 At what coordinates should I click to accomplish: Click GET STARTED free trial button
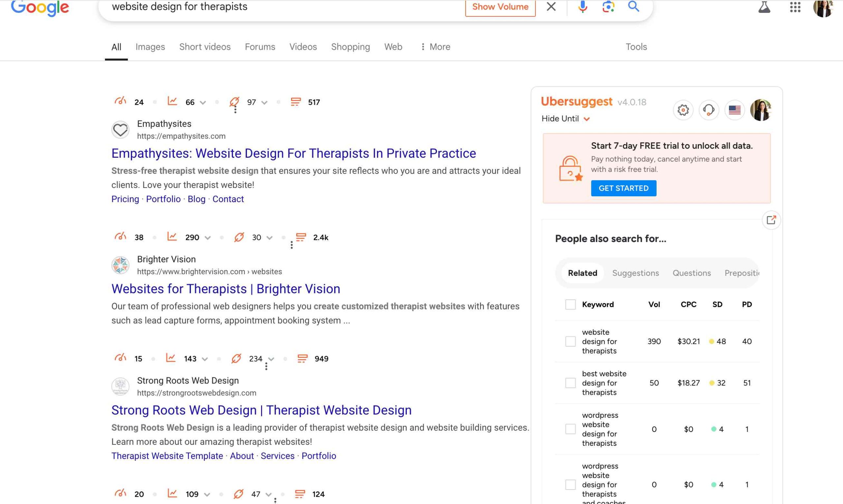click(x=624, y=188)
